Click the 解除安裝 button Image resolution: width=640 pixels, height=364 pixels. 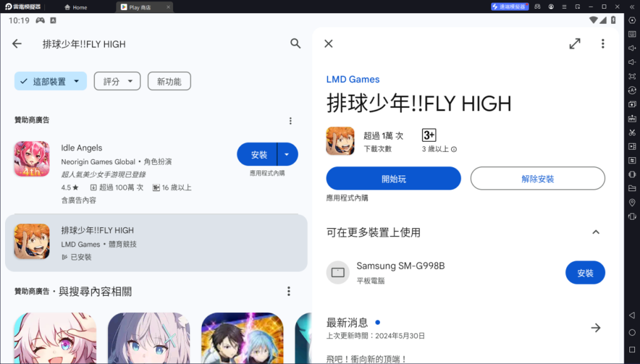[537, 179]
